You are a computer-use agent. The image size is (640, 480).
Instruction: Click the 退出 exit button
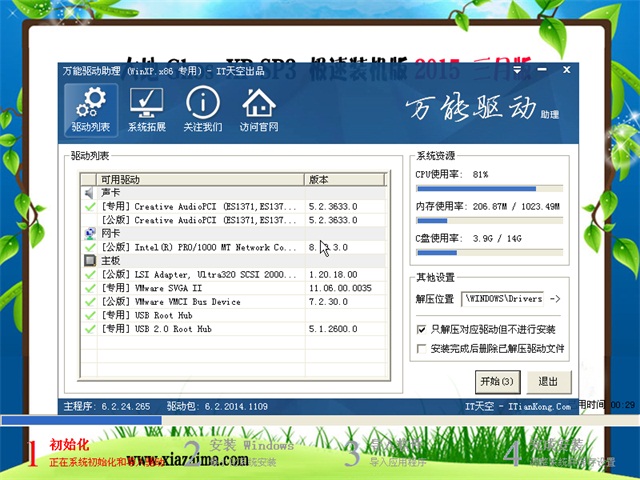(548, 381)
